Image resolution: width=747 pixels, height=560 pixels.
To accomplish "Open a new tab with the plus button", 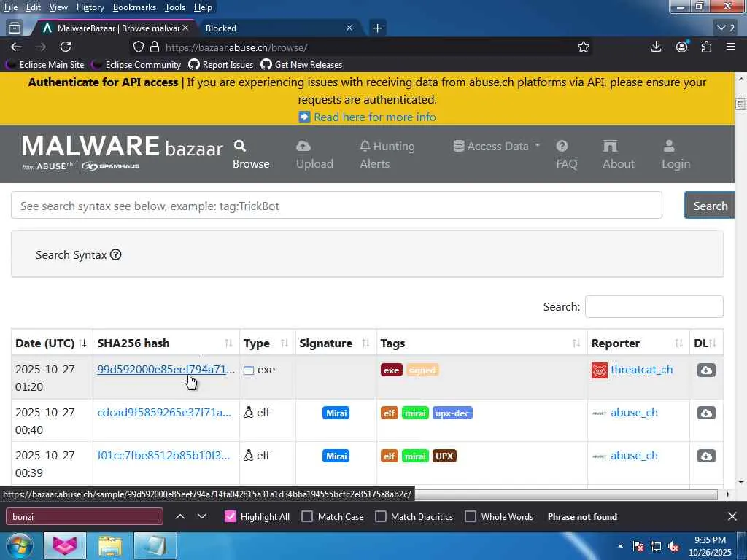I will (377, 28).
